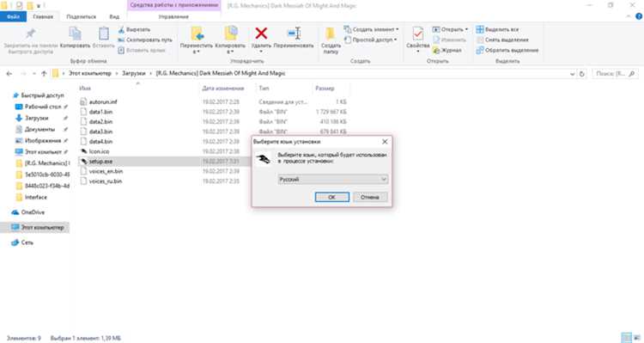This screenshot has width=644, height=343.
Task: Expand the Properties dropdown arrow
Action: 417,52
